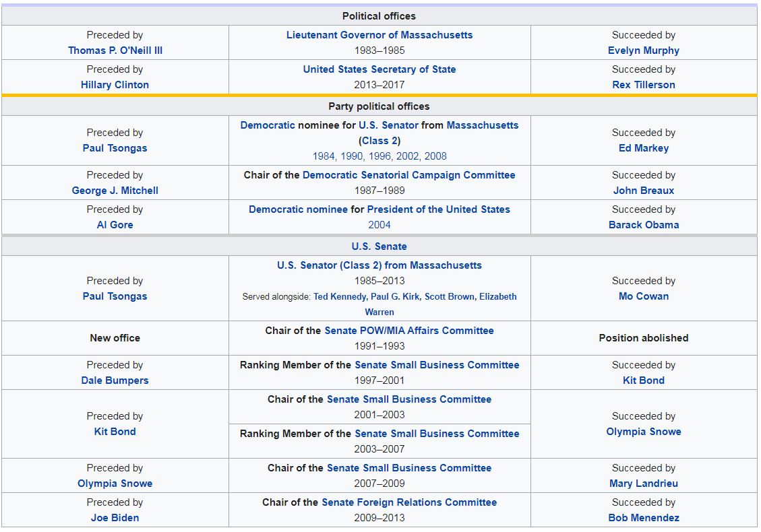
Task: Select the 1991–1993 term dates
Action: (379, 346)
